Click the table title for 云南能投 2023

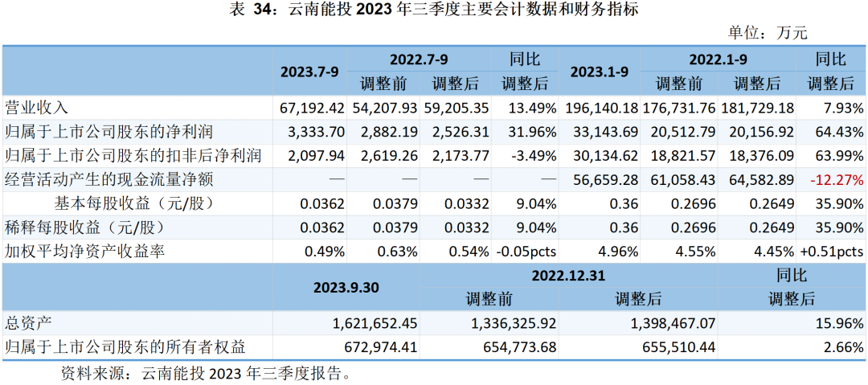[434, 10]
